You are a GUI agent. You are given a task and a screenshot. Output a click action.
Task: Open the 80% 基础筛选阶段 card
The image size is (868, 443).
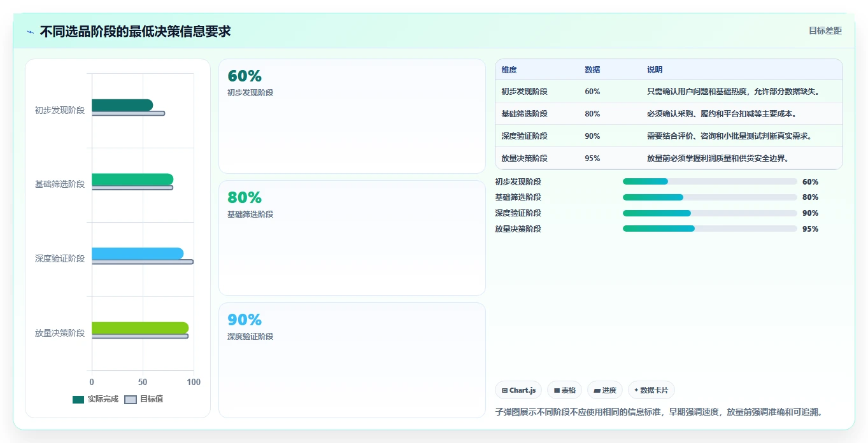352,238
